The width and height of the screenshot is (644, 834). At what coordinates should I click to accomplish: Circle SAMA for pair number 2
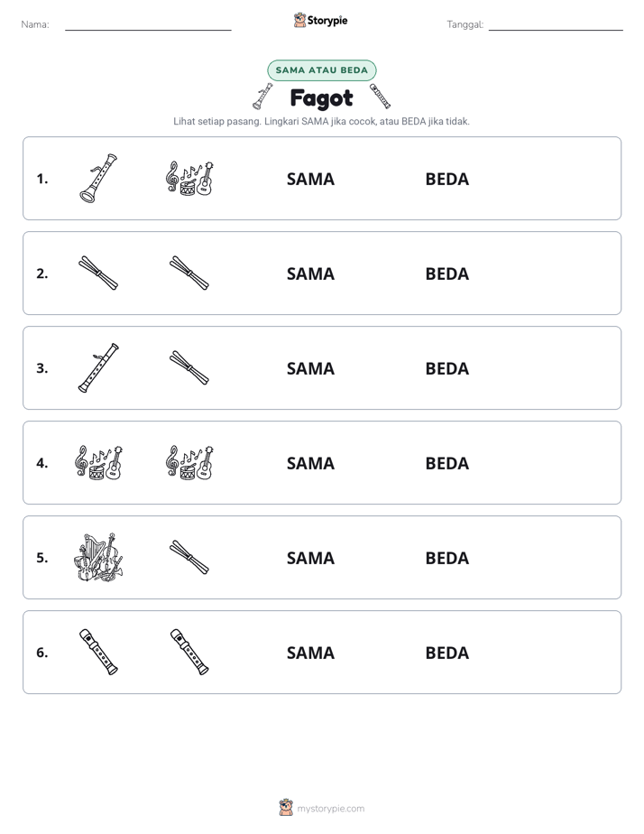310,273
